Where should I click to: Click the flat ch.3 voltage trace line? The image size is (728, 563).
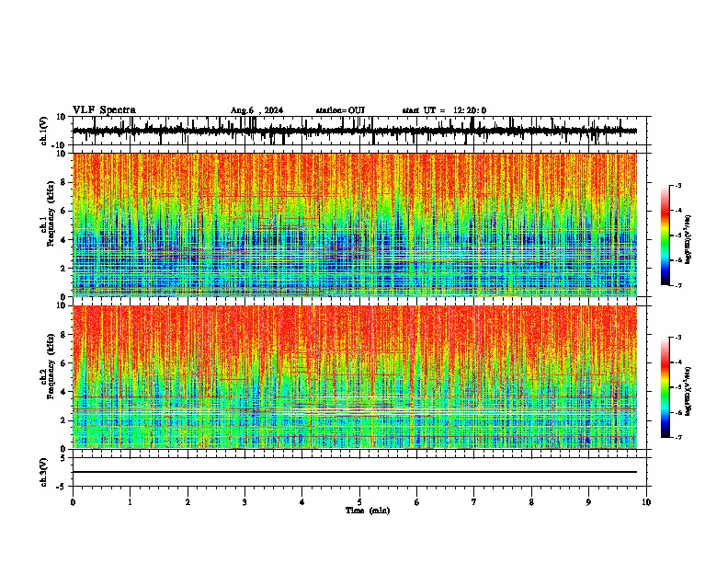[355, 472]
